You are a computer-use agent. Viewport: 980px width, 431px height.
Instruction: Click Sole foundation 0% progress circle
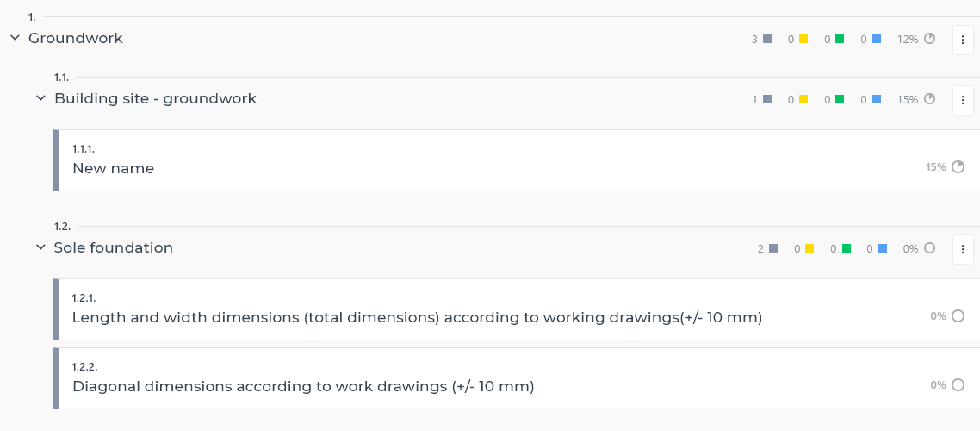coord(929,247)
